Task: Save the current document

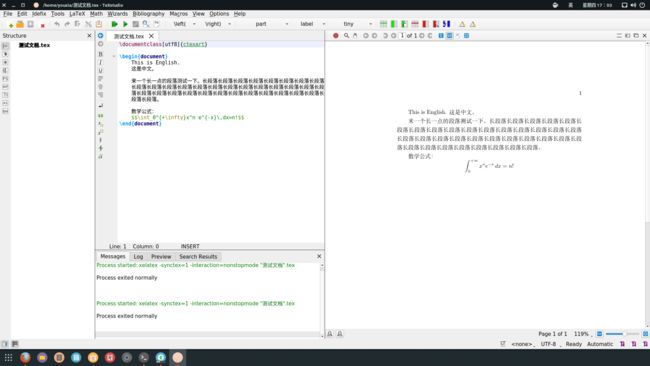Action: click(x=30, y=24)
